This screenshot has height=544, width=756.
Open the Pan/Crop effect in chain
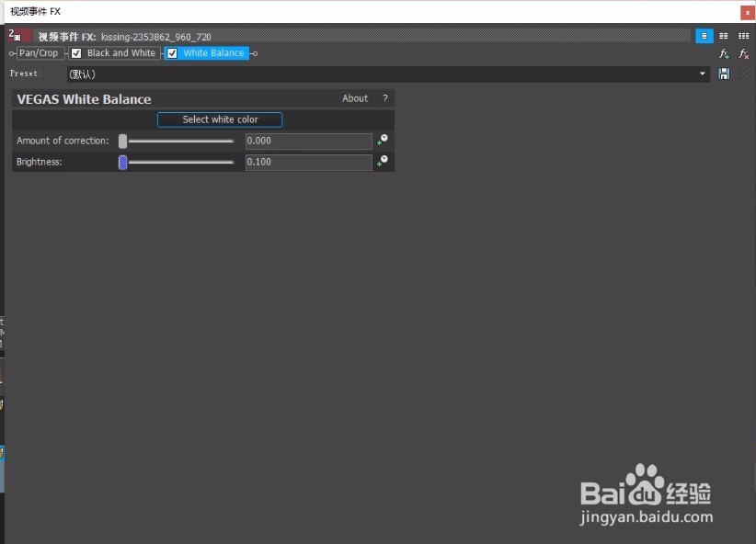click(x=39, y=53)
